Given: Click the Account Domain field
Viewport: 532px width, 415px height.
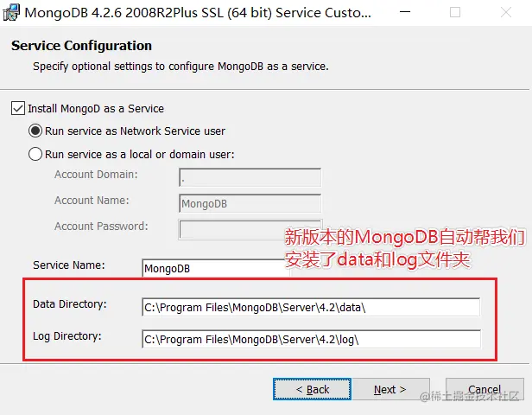Looking at the screenshot, I should pos(250,177).
